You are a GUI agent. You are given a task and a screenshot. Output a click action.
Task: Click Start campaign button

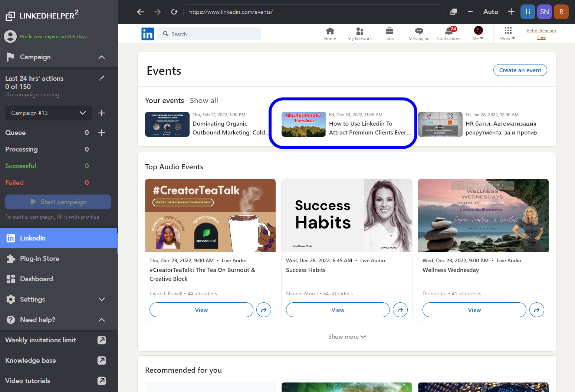58,202
